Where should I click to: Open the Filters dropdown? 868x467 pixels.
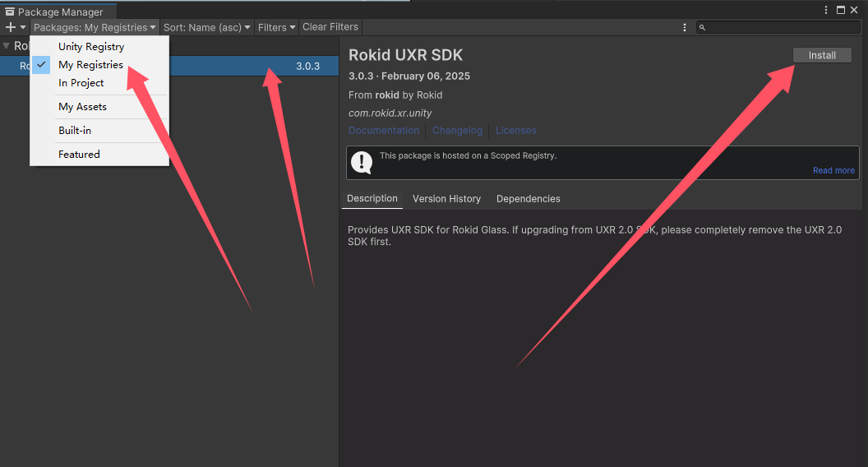(276, 27)
